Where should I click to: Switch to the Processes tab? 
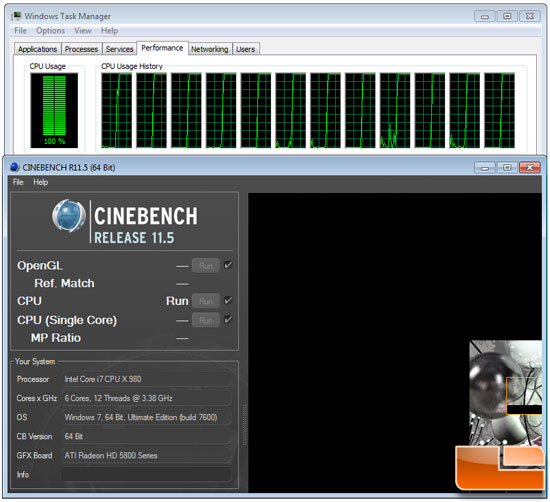81,49
